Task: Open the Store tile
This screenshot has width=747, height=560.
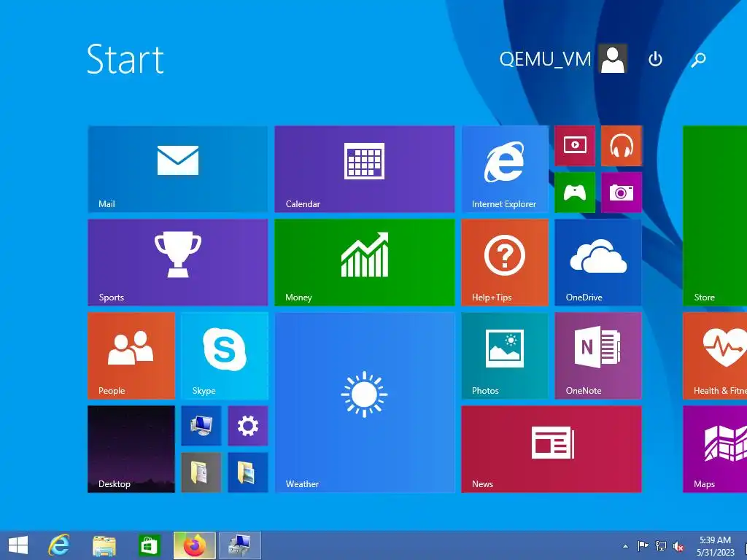Action: click(715, 216)
